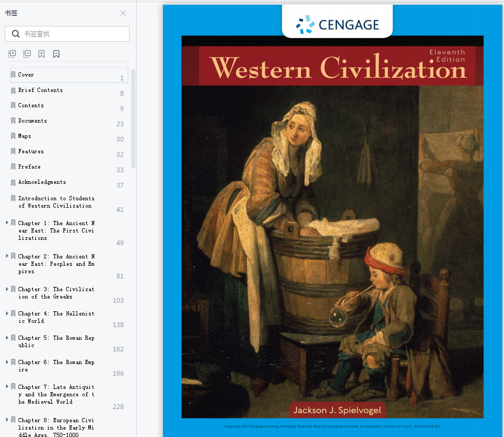Select Chapter 7 Late Antiquity title
Image resolution: width=504 pixels, height=437 pixels.
56,394
